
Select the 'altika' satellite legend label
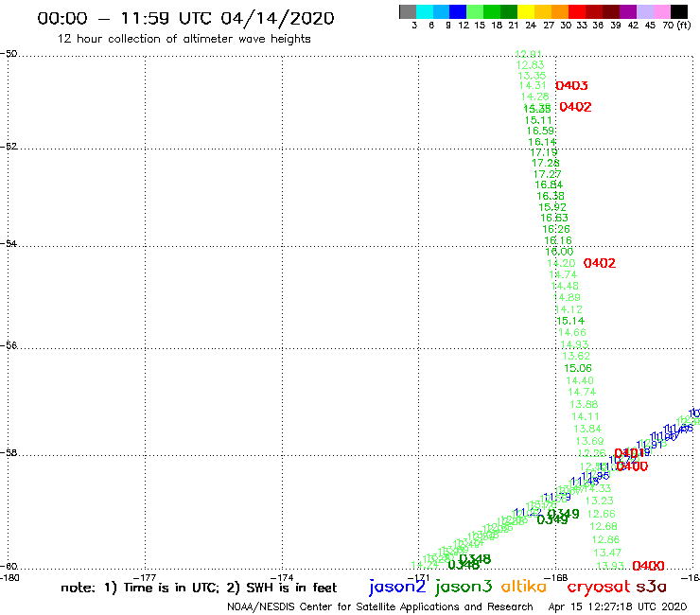[524, 586]
